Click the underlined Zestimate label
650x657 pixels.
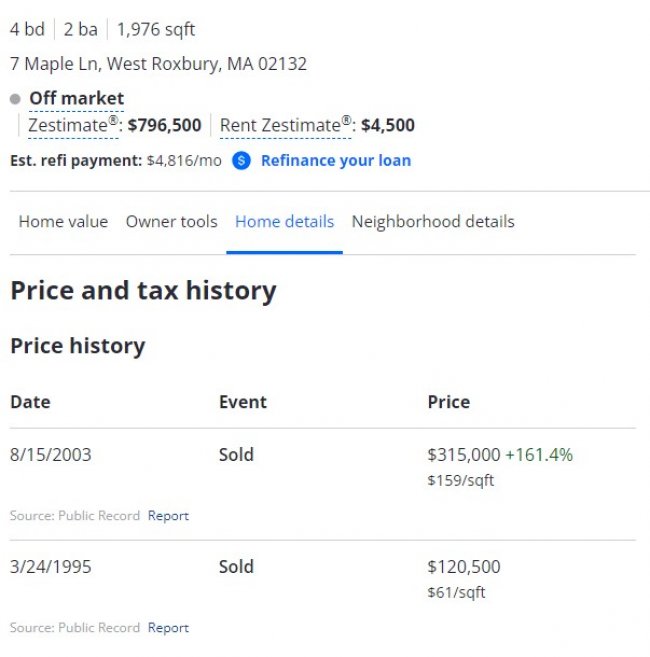(73, 126)
